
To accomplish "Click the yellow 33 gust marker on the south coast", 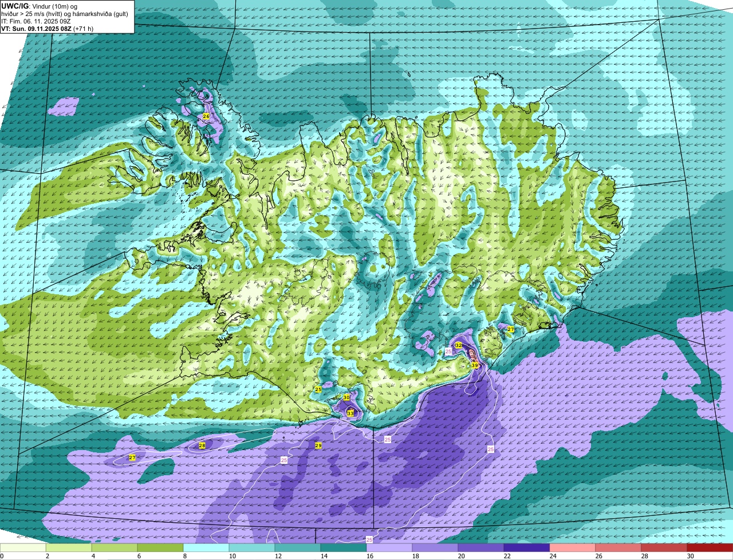I will click(350, 413).
